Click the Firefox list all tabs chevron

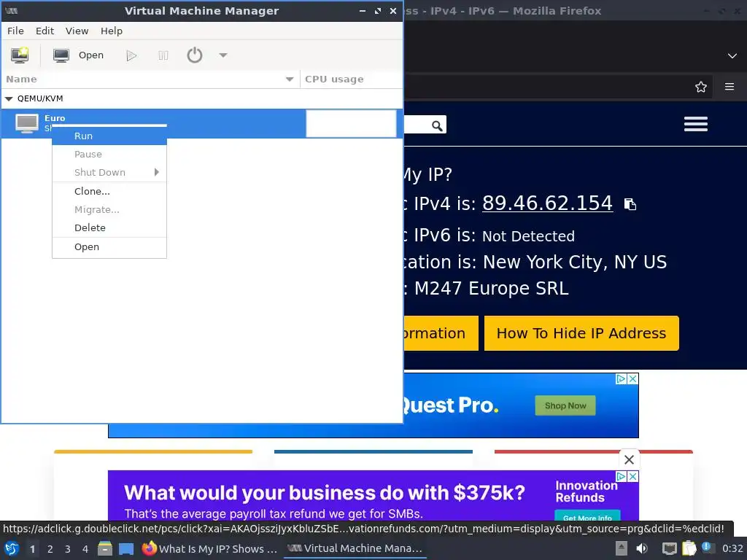tap(732, 55)
